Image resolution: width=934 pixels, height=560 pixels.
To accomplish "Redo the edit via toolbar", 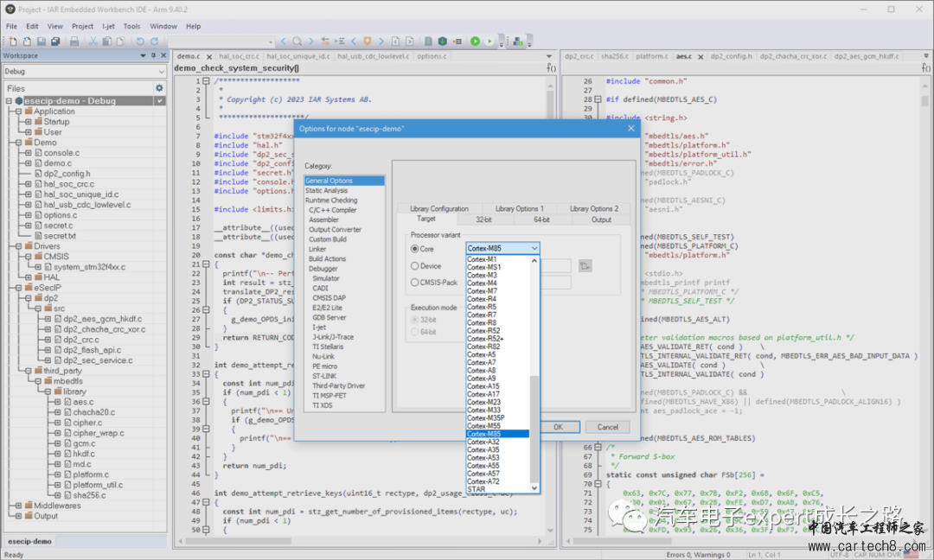I will (154, 41).
